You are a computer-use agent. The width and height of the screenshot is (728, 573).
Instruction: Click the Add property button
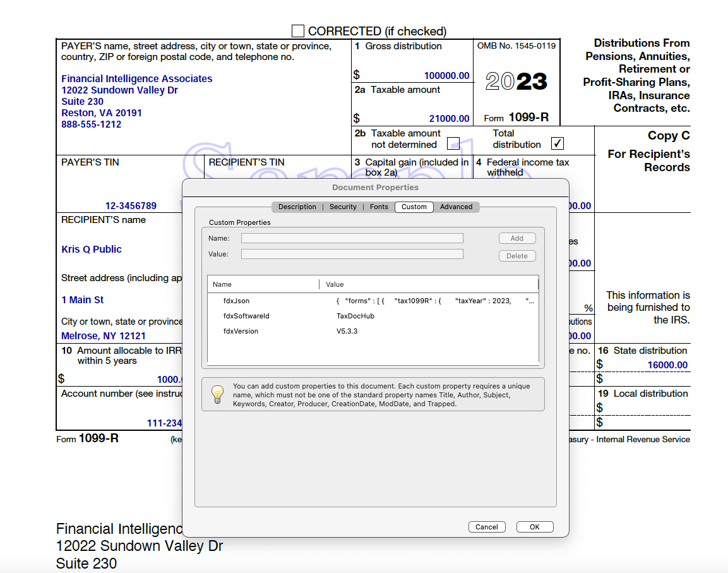[x=516, y=238]
